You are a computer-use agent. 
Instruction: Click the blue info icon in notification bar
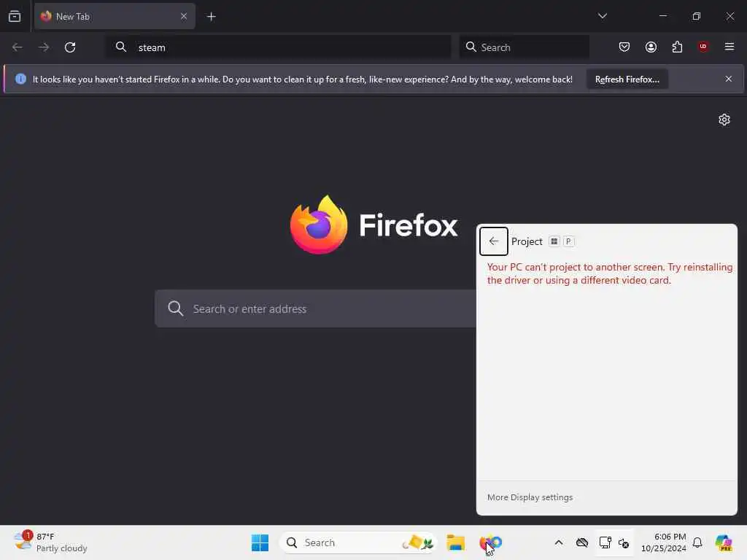[x=20, y=79]
